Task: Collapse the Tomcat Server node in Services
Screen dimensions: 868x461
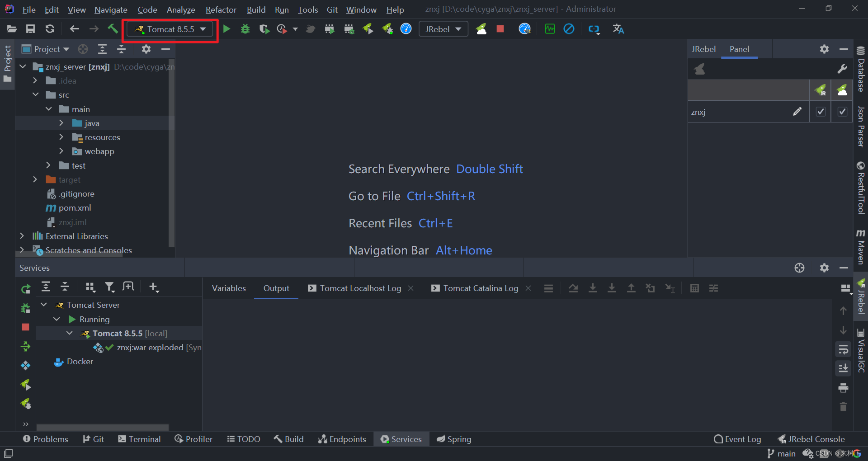Action: 44,305
